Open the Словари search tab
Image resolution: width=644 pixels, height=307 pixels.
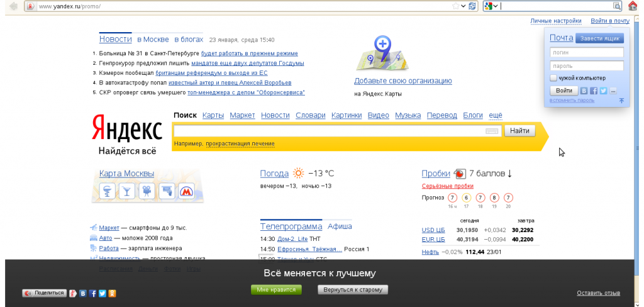coord(311,116)
